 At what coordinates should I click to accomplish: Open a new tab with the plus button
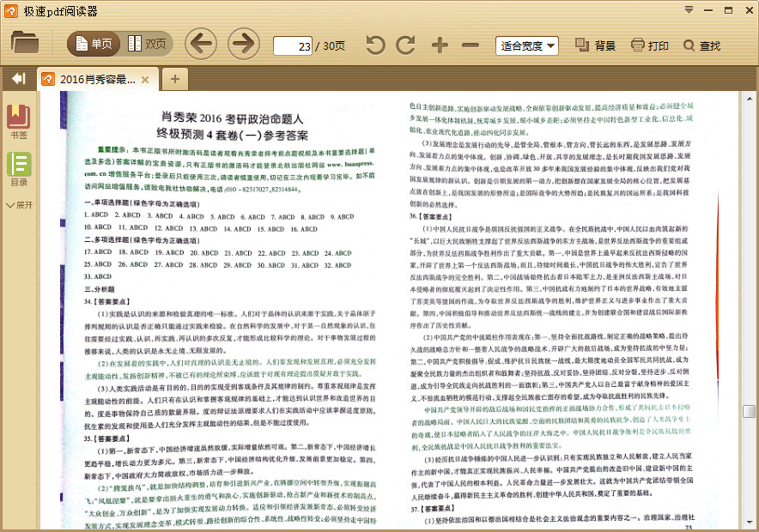pyautogui.click(x=175, y=79)
